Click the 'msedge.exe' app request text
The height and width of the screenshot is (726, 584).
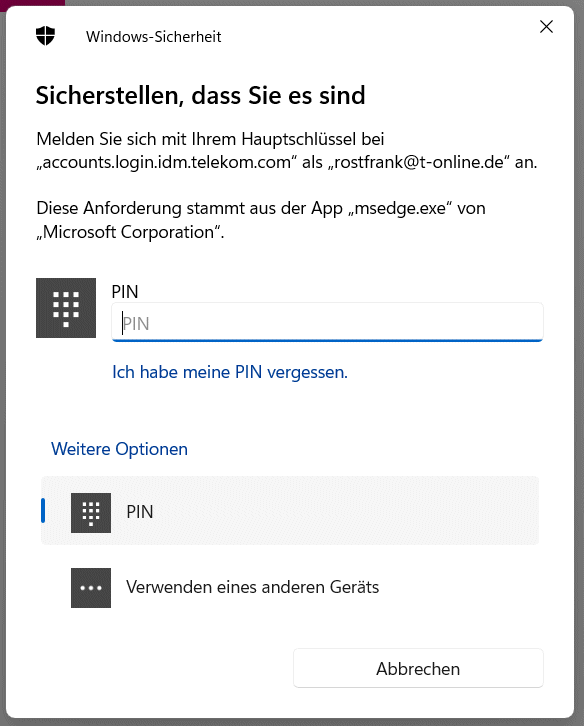[x=400, y=209]
